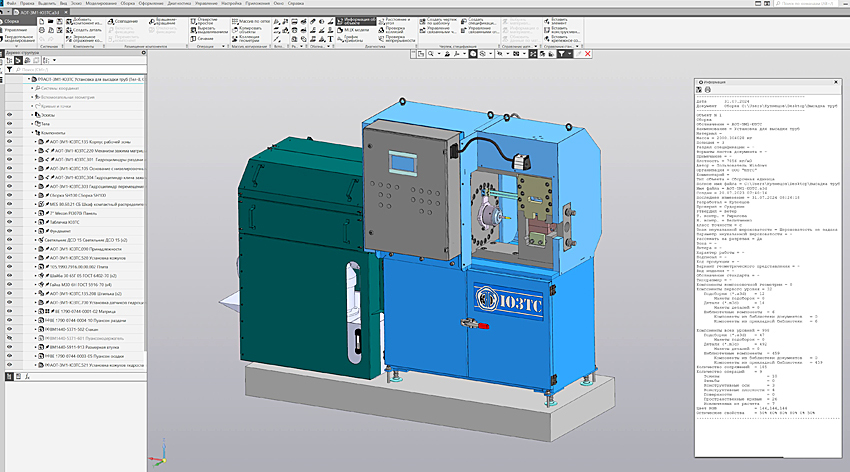Screen dimensions: 850x472
Task: Click 'Твердотельное моделирование' toolset button
Action: (x=22, y=39)
